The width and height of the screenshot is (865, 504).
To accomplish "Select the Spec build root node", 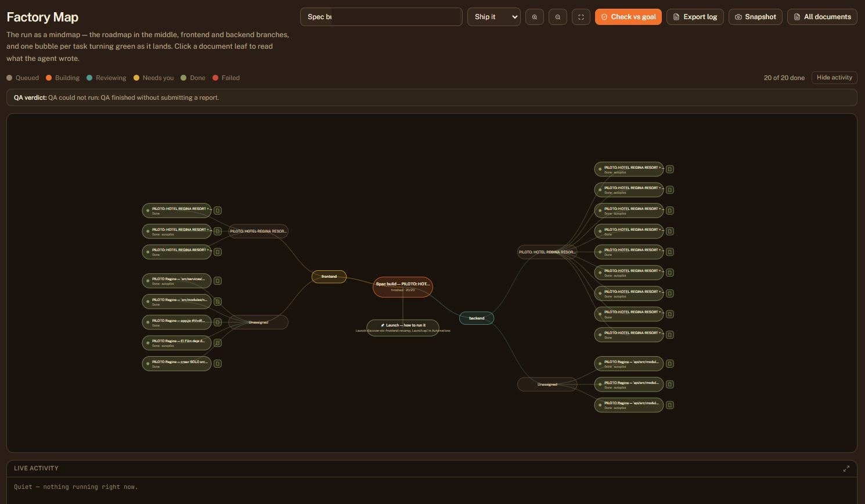I will (403, 287).
